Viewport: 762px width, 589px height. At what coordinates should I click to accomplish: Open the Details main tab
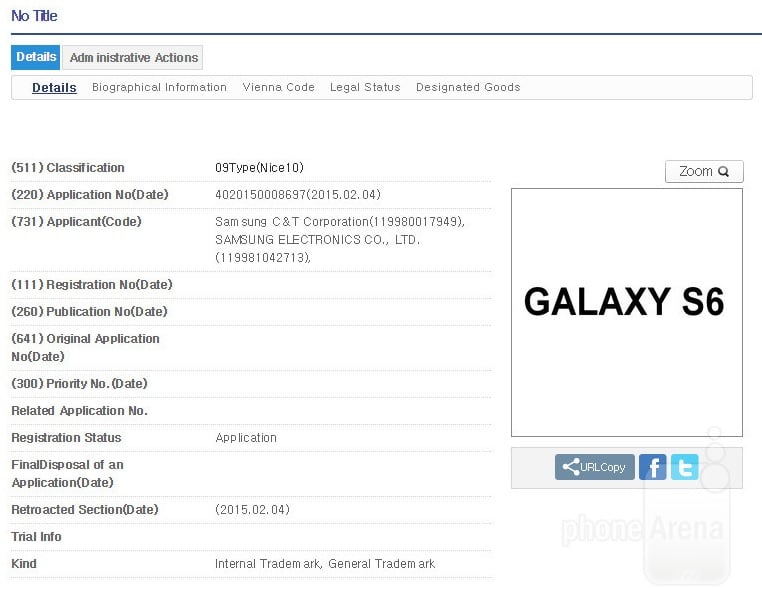[x=35, y=57]
